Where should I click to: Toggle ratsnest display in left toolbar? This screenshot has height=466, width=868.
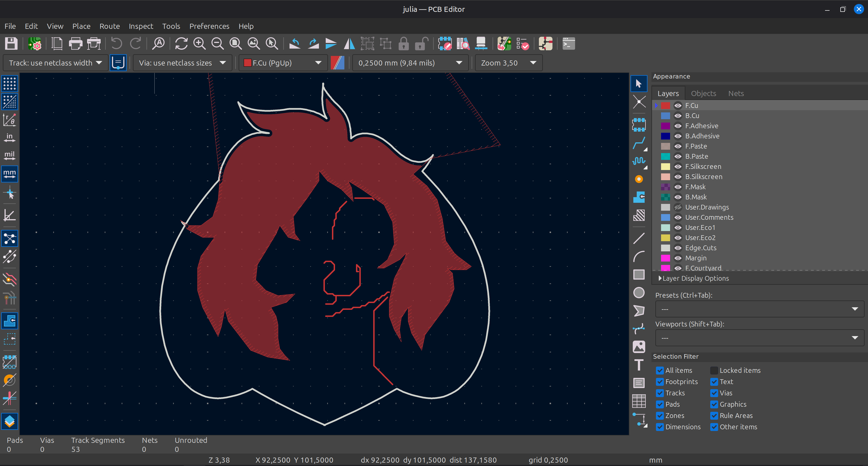pyautogui.click(x=9, y=239)
